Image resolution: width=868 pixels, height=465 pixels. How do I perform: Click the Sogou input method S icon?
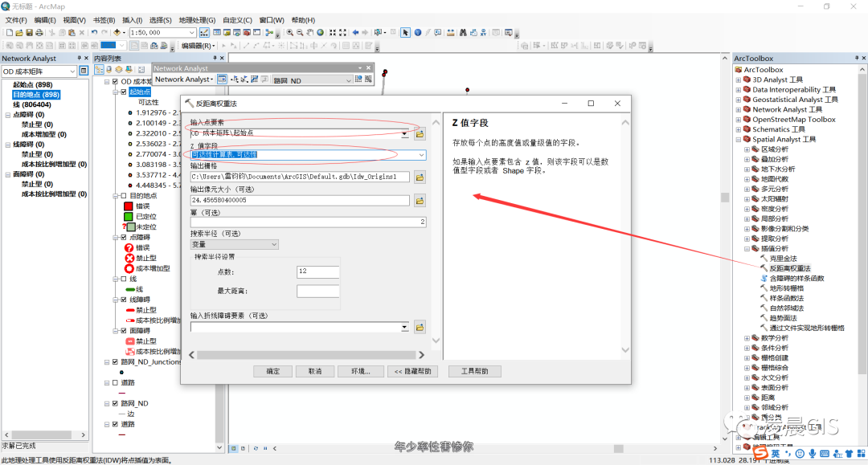[760, 454]
